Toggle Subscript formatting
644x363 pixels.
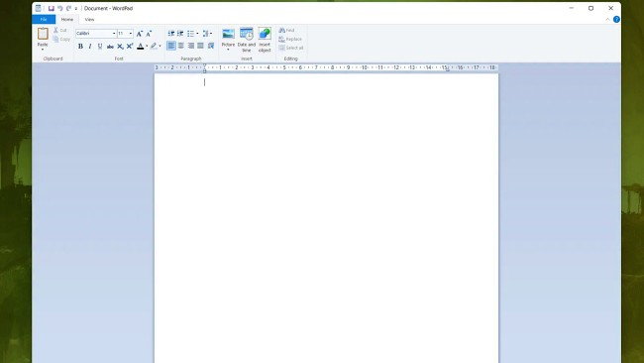coord(120,46)
